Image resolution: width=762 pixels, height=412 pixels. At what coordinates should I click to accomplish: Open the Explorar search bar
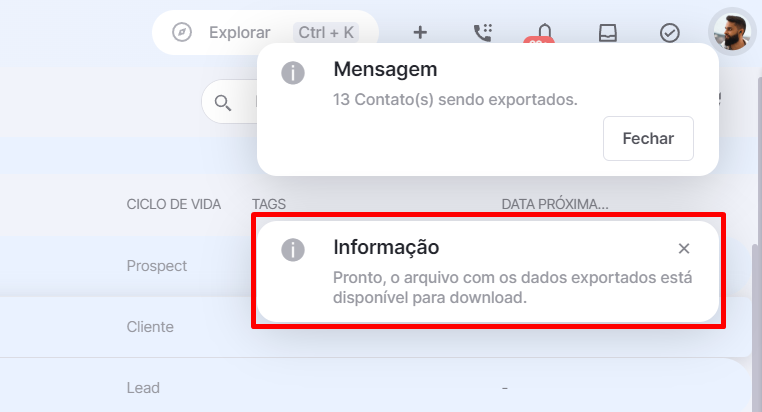pos(265,33)
